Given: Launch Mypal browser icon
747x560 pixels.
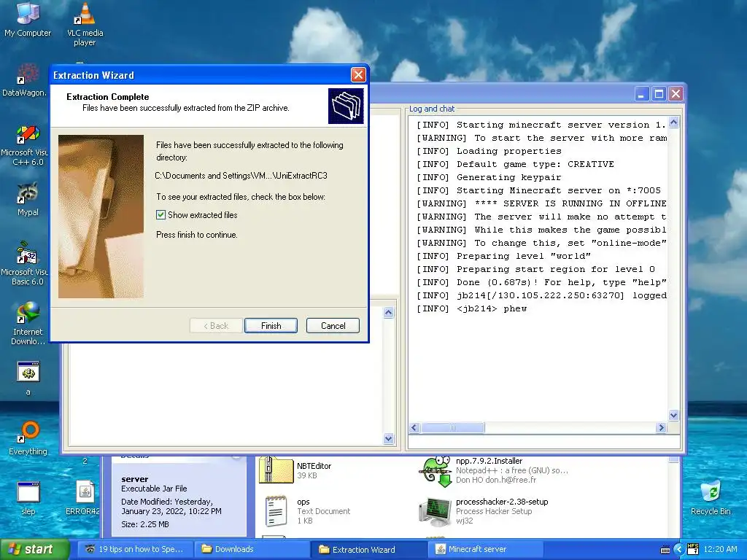Looking at the screenshot, I should [28, 199].
